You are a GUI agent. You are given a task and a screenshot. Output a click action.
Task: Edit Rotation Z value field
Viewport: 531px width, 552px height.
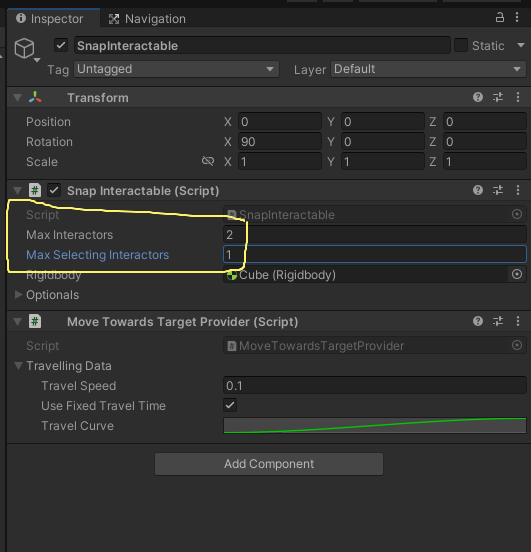485,142
